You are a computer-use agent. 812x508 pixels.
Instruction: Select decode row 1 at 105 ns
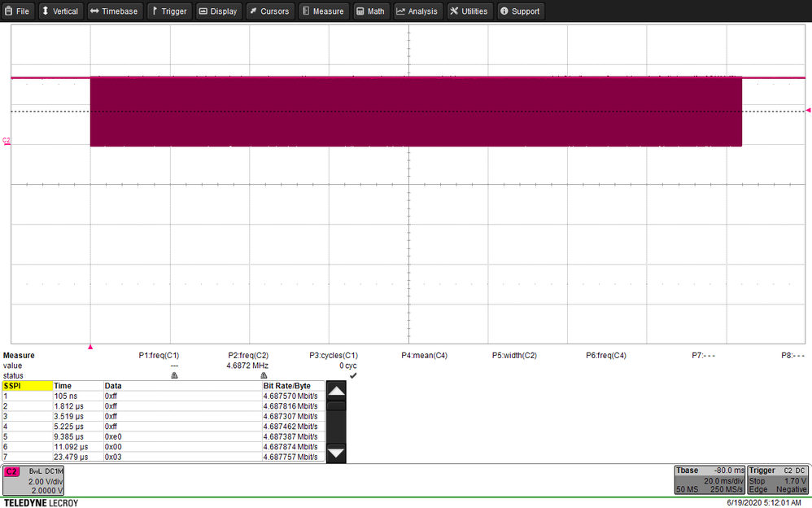pyautogui.click(x=164, y=396)
